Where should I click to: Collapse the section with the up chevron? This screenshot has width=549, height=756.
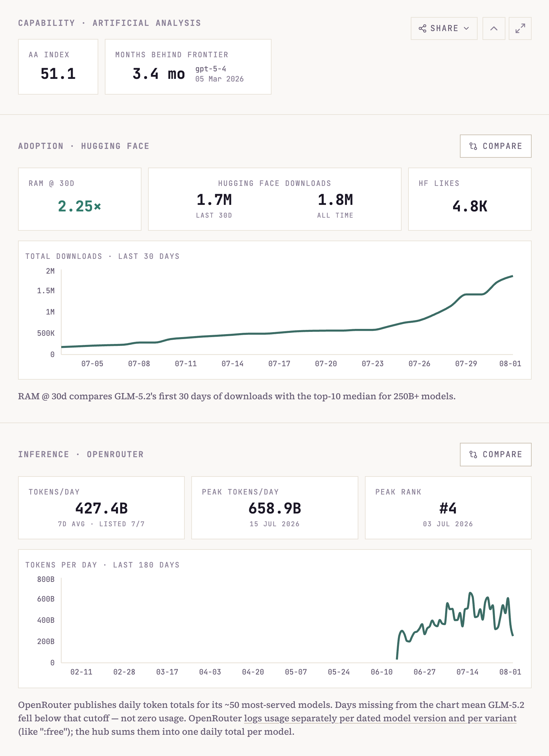494,28
